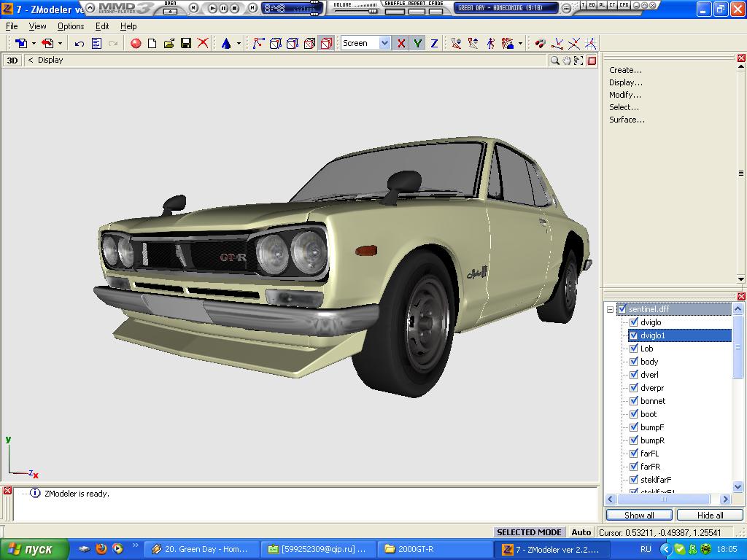Switch to the 2000GT-R folder taskbar window

click(436, 549)
